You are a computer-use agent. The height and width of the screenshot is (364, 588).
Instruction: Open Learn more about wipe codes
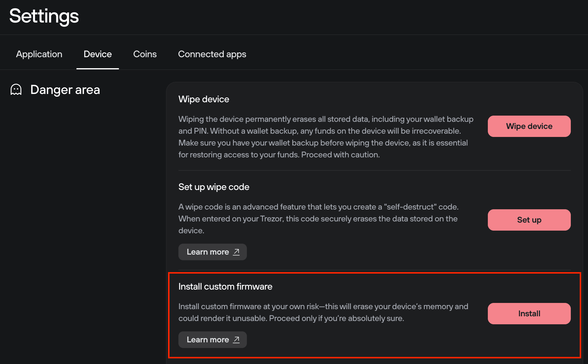(212, 252)
